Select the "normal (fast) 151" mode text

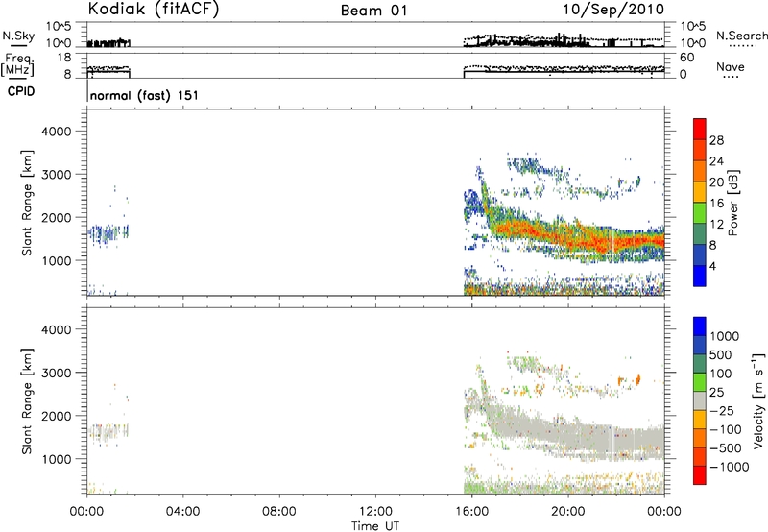[x=145, y=95]
